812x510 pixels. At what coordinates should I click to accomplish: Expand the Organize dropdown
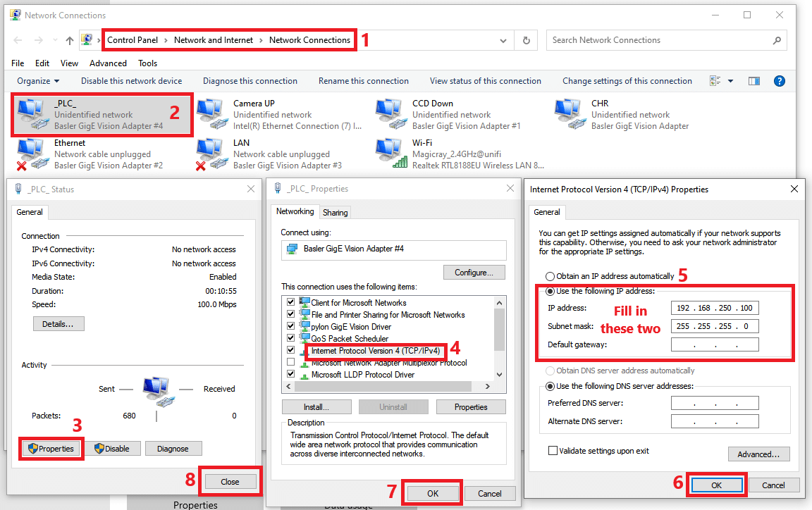click(38, 81)
